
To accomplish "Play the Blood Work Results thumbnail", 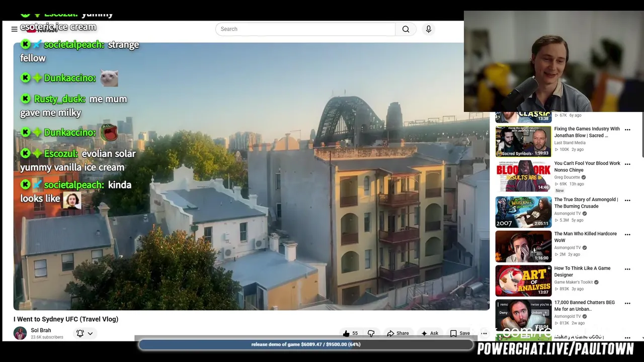I will tap(523, 176).
